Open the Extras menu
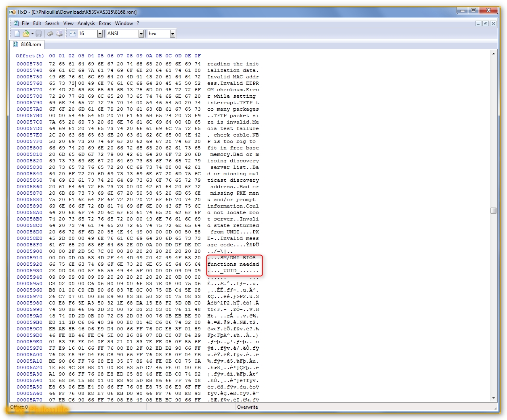The width and height of the screenshot is (507, 420). tap(105, 23)
